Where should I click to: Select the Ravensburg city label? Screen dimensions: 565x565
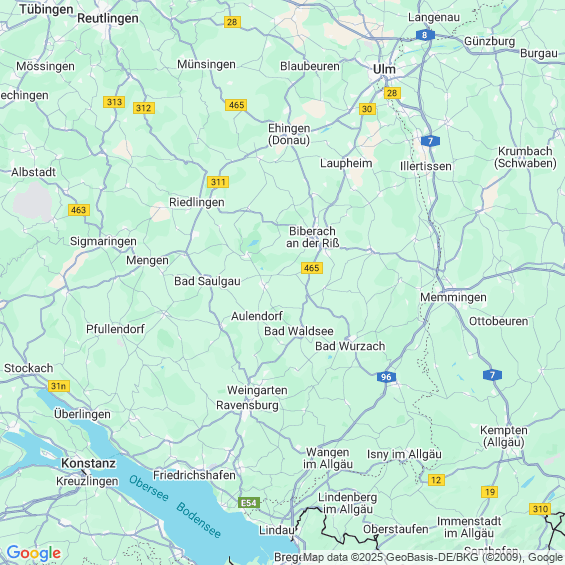point(247,405)
